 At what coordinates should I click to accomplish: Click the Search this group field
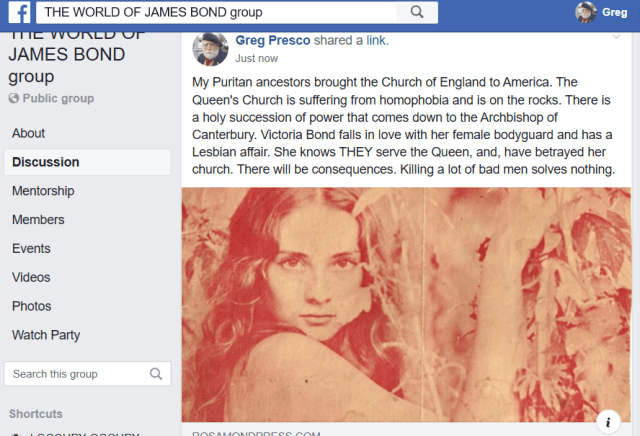click(x=75, y=374)
